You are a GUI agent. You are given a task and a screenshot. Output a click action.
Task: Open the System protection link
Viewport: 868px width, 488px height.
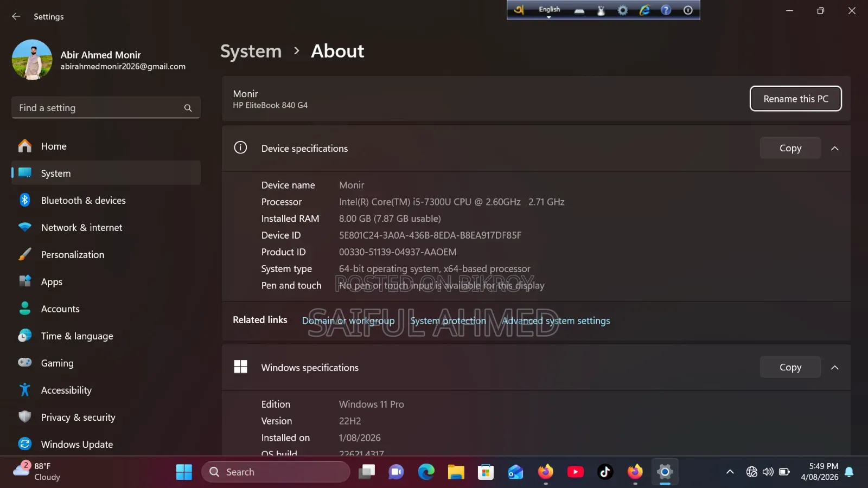448,320
